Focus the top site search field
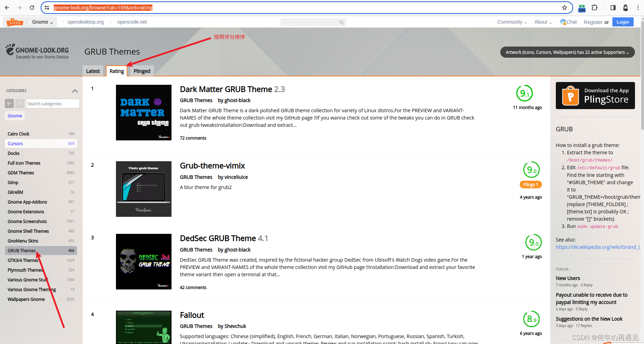 (313, 22)
